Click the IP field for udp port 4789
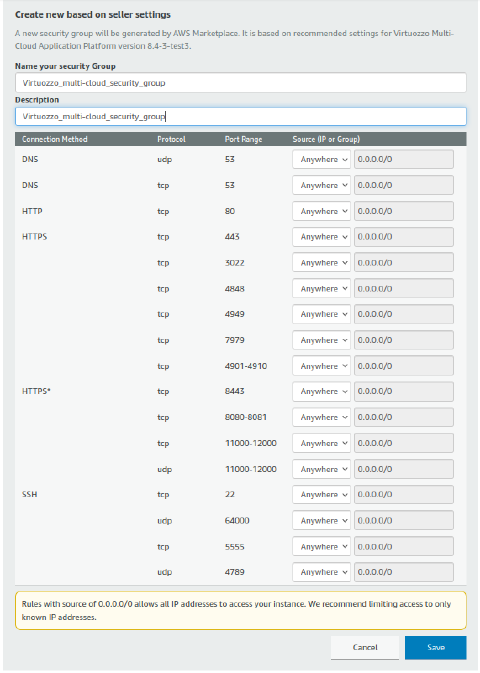The width and height of the screenshot is (480, 673). tap(404, 572)
